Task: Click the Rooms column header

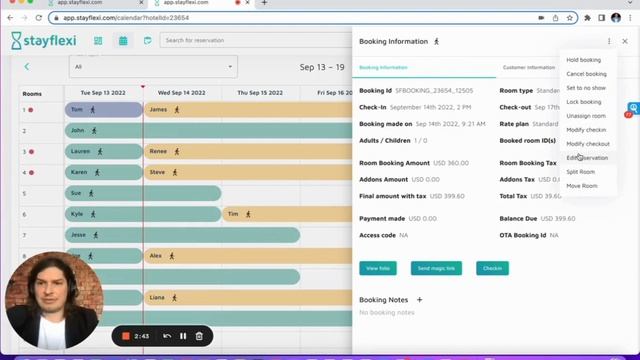Action: coord(32,94)
